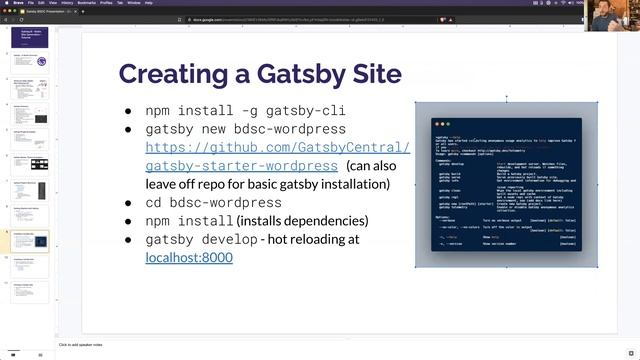This screenshot has height=360, width=640.
Task: Close the Gatsby presentation browser tab
Action: click(75, 11)
